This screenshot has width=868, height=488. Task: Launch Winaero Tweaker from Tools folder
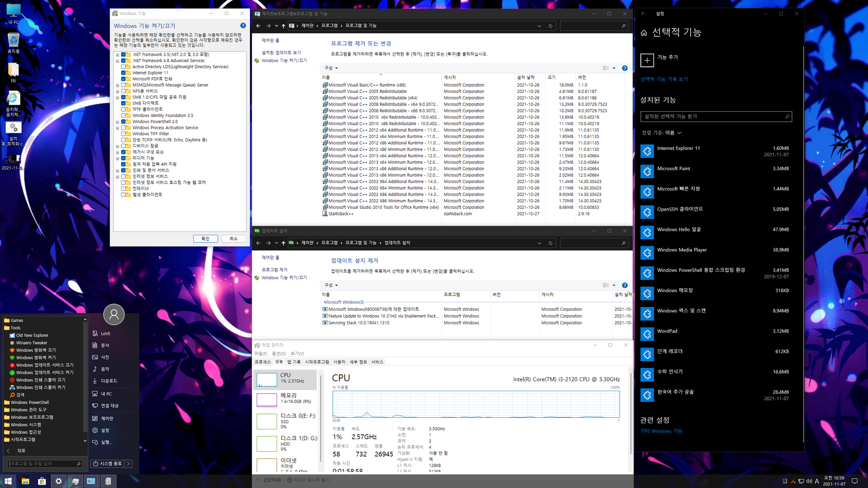pyautogui.click(x=31, y=343)
